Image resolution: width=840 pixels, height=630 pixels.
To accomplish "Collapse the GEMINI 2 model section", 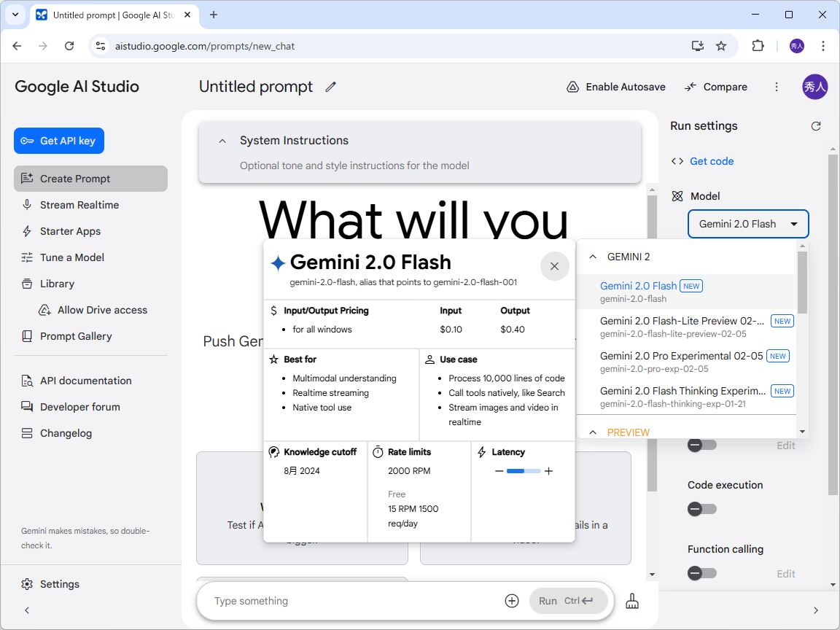I will (593, 257).
